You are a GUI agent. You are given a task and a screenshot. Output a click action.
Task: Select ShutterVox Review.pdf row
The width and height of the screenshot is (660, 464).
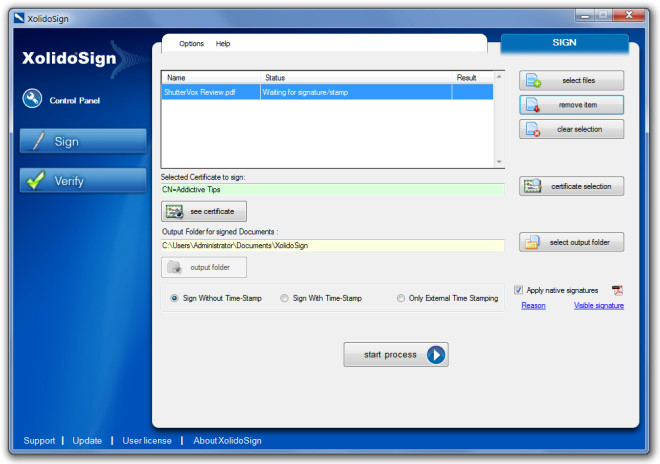(327, 92)
